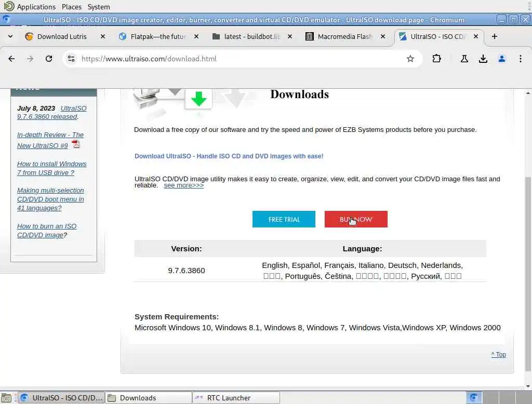
Task: Open Making multi-selection CD/DVD boot menu link
Action: pos(50,199)
